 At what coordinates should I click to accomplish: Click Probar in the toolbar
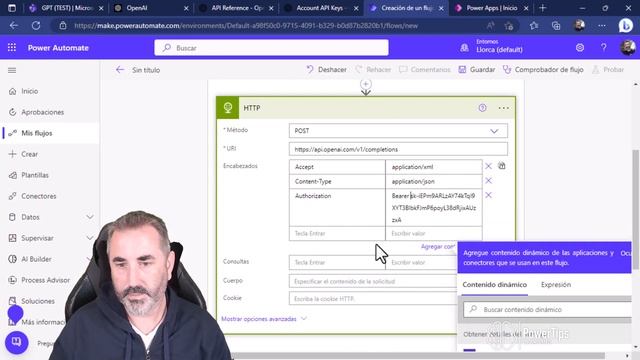pos(608,70)
